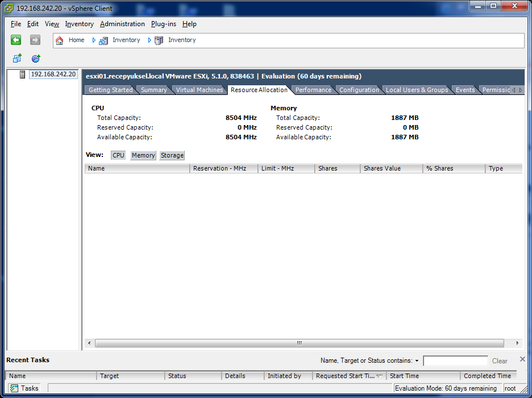532x398 pixels.
Task: Select the Storage view button
Action: tap(172, 155)
